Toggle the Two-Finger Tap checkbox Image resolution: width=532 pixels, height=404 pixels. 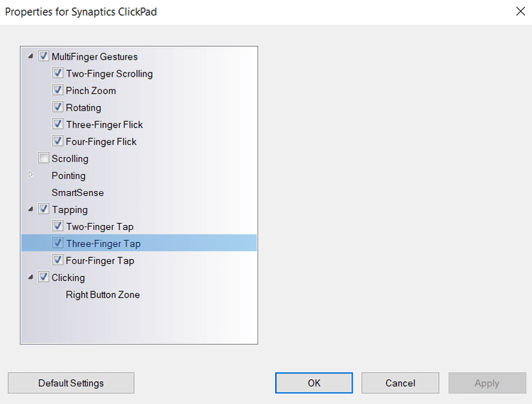pos(57,226)
